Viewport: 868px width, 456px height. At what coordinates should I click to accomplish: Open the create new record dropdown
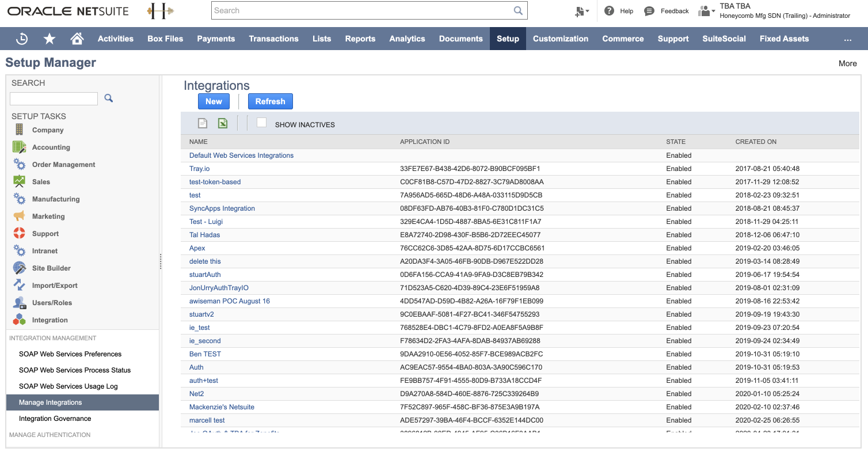tap(583, 10)
